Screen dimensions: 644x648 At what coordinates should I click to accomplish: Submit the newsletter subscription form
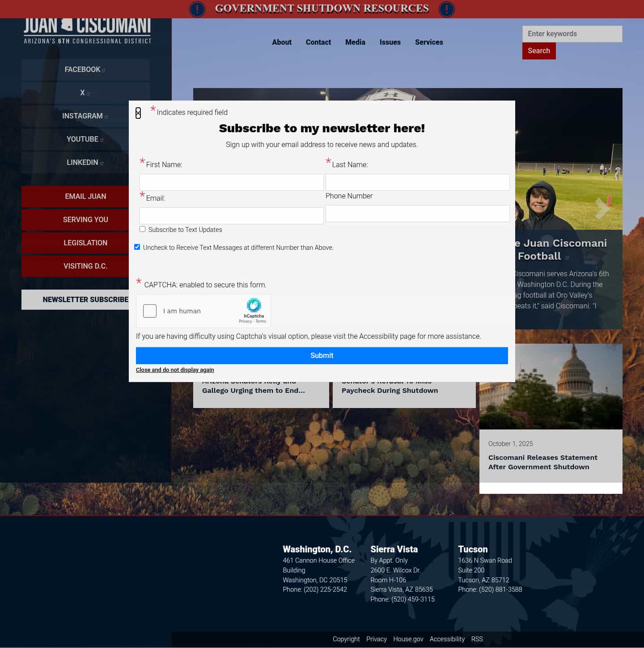click(322, 356)
